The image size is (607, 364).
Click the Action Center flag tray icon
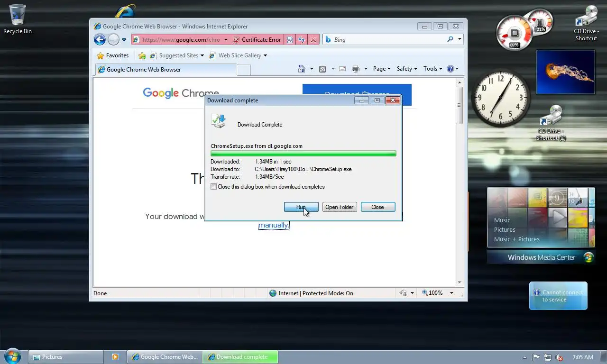click(x=536, y=357)
